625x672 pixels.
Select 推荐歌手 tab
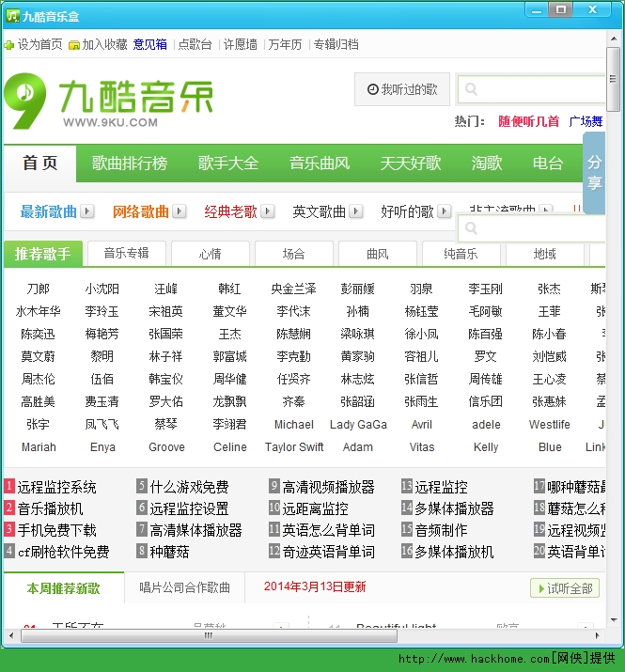point(43,254)
